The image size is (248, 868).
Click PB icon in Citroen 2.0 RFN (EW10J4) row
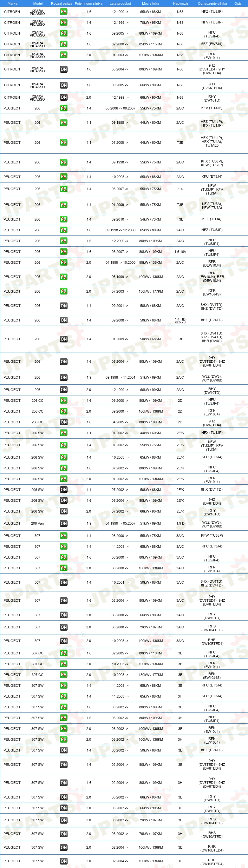click(64, 55)
